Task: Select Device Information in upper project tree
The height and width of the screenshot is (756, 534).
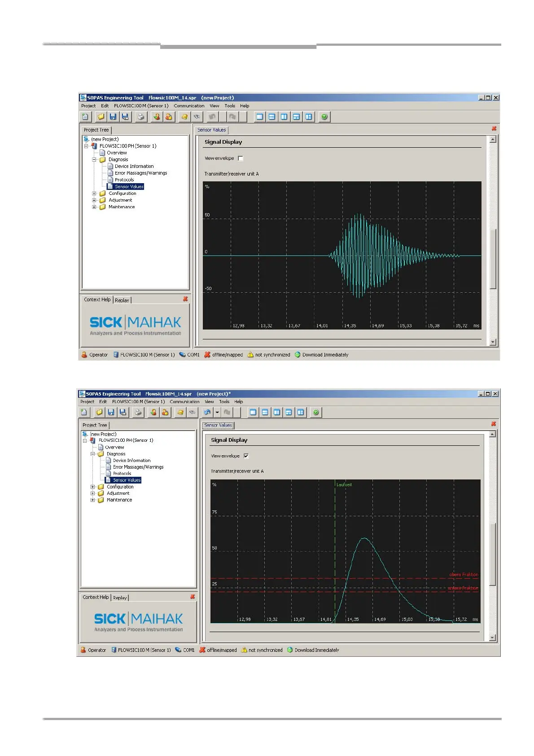Action: 134,166
